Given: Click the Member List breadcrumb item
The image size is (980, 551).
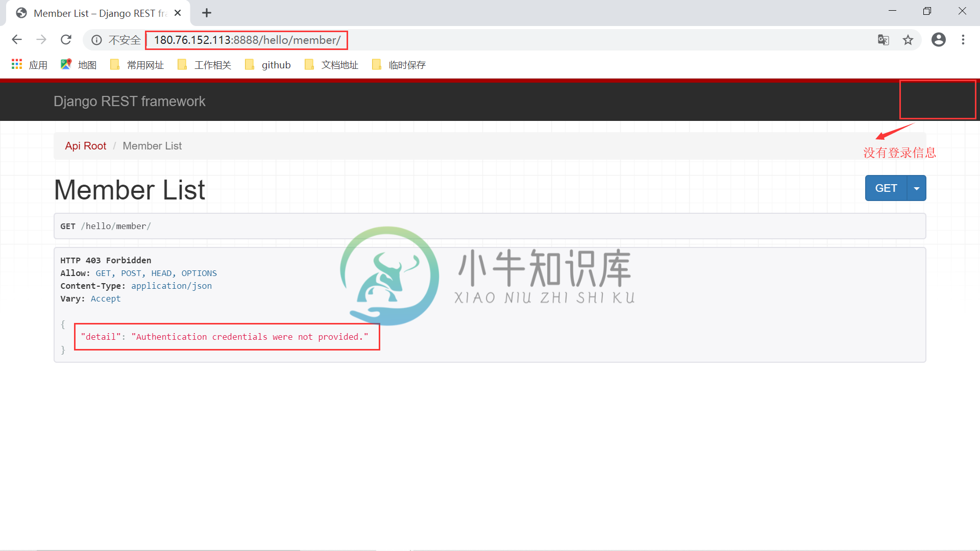Looking at the screenshot, I should pos(152,146).
